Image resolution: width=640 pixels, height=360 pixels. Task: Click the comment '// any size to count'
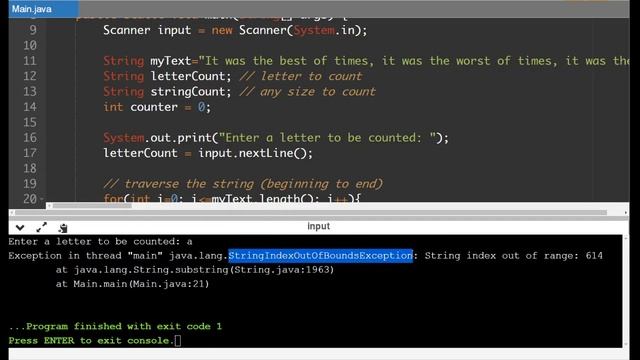click(x=307, y=91)
